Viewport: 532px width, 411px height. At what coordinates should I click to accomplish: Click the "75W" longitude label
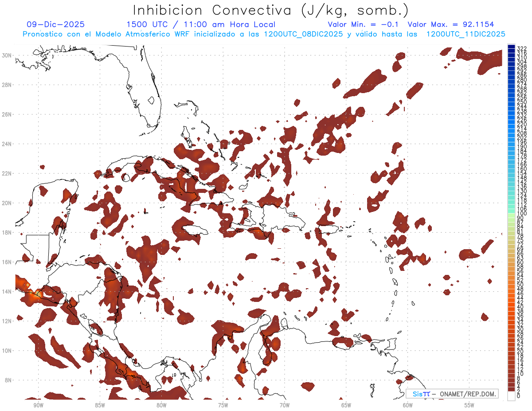pos(223,405)
